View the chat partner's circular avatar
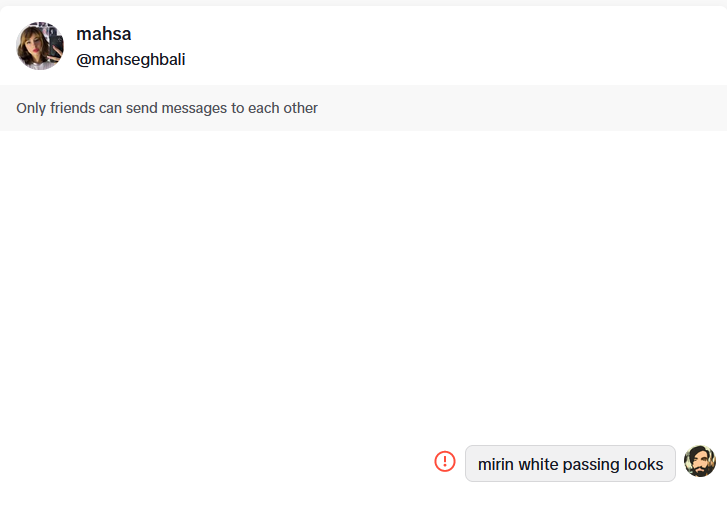The width and height of the screenshot is (727, 505). [x=40, y=46]
